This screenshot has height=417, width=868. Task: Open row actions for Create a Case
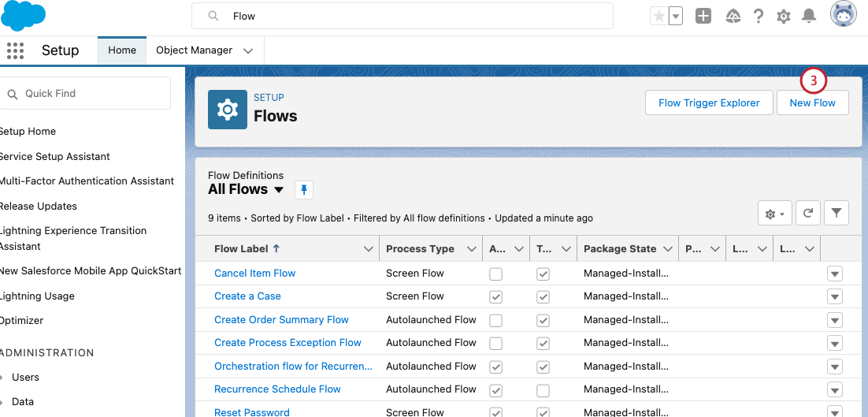[835, 297]
